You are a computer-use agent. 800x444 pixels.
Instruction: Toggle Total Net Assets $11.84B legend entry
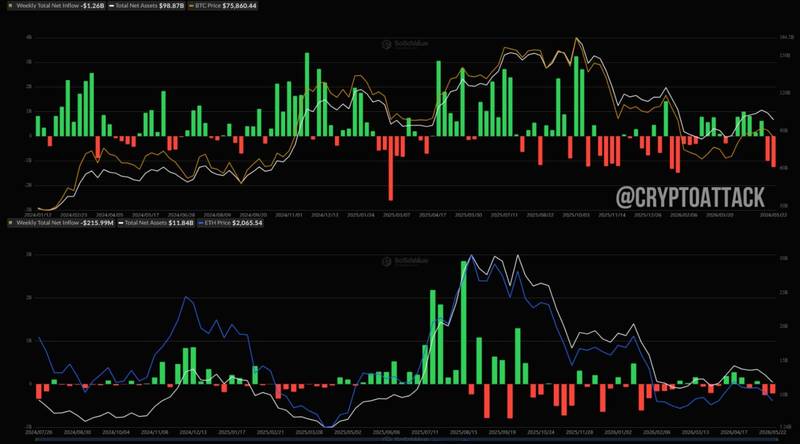pyautogui.click(x=157, y=223)
